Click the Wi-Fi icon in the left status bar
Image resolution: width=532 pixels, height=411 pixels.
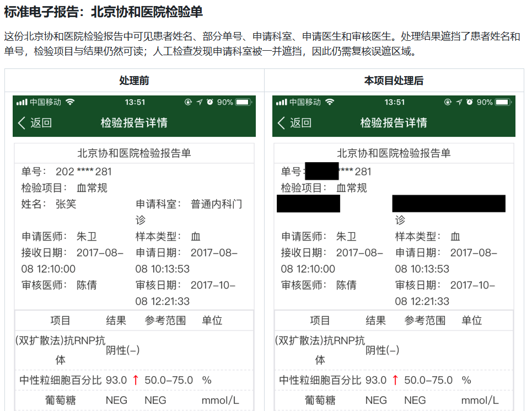coord(70,102)
